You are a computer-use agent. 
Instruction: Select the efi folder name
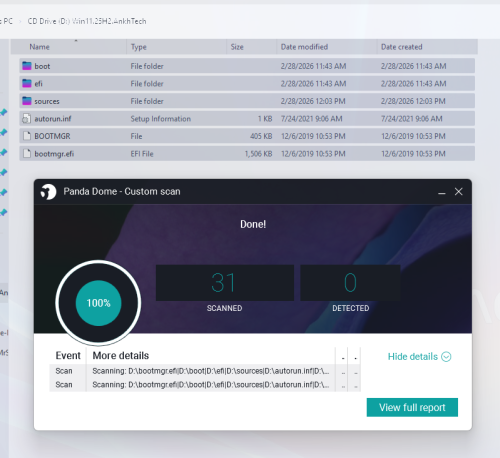pos(38,84)
